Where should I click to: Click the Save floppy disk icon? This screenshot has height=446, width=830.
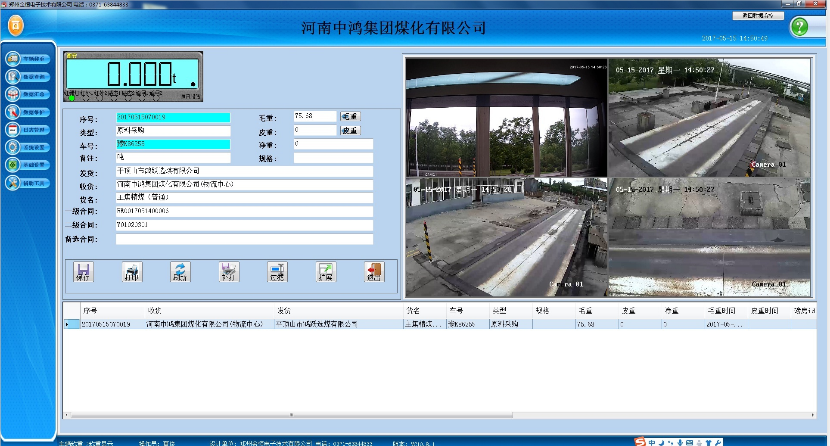pos(84,272)
